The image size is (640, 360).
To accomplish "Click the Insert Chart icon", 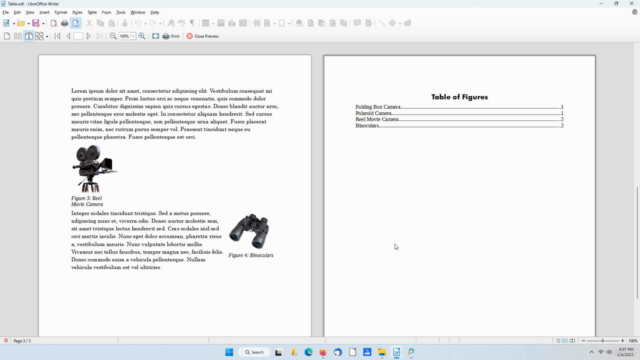I will click(x=232, y=23).
